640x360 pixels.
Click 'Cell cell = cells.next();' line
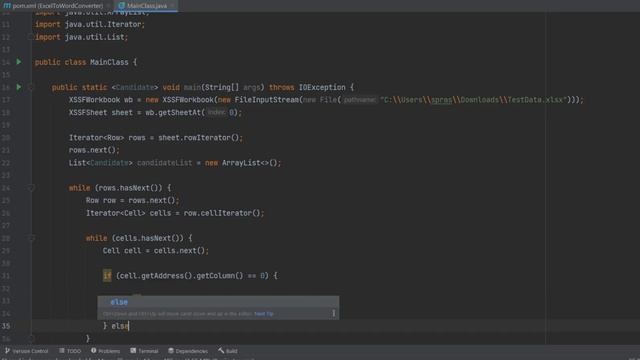156,251
